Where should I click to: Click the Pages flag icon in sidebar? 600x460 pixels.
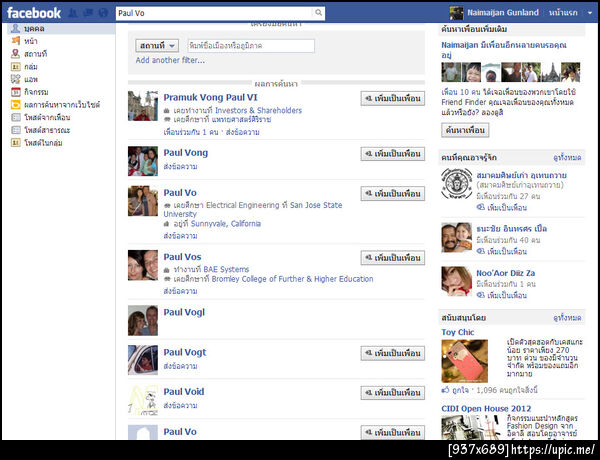[16, 41]
